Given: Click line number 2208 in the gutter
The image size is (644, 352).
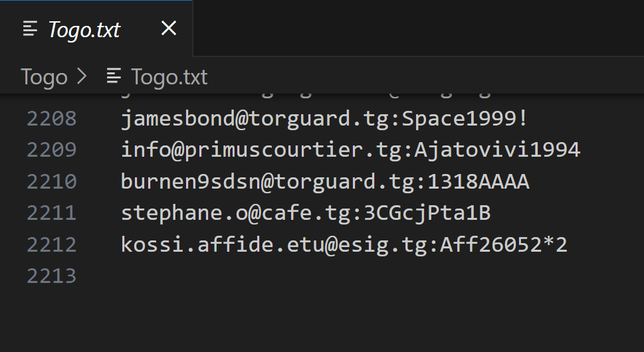Looking at the screenshot, I should 52,118.
